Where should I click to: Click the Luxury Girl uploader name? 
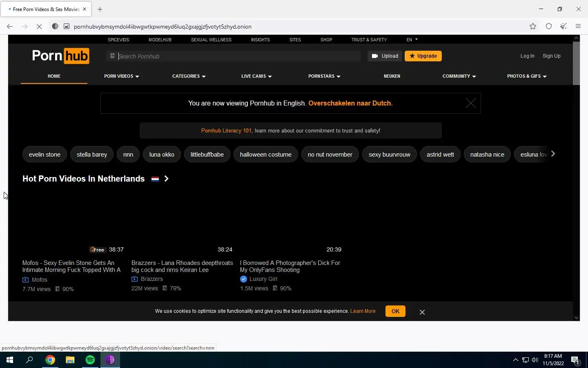(x=263, y=279)
